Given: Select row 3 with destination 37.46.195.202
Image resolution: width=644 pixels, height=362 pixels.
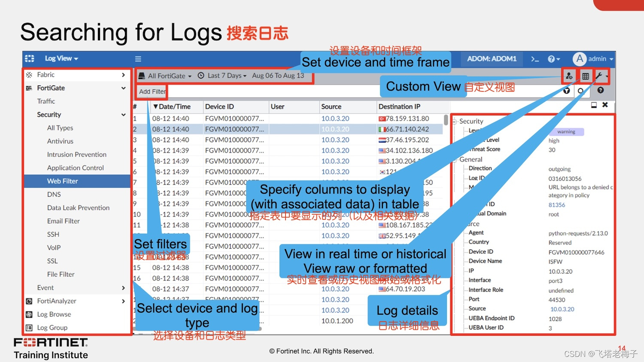Looking at the screenshot, I should 288,140.
